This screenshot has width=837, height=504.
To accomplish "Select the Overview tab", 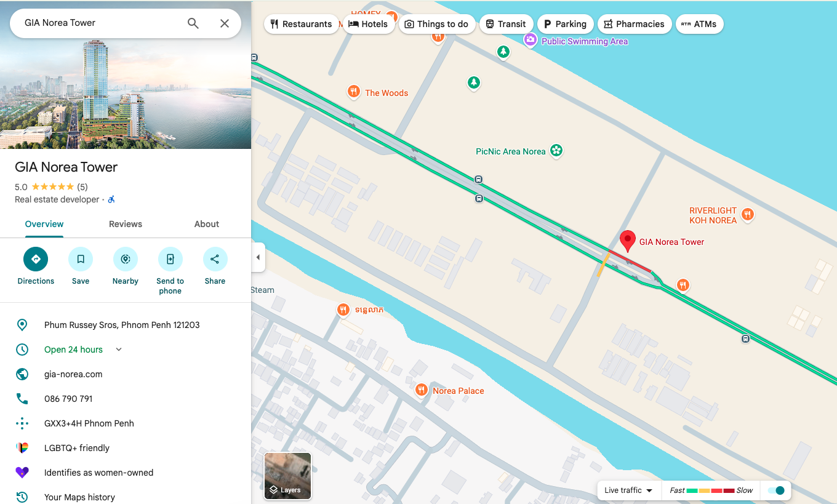I will 44,224.
